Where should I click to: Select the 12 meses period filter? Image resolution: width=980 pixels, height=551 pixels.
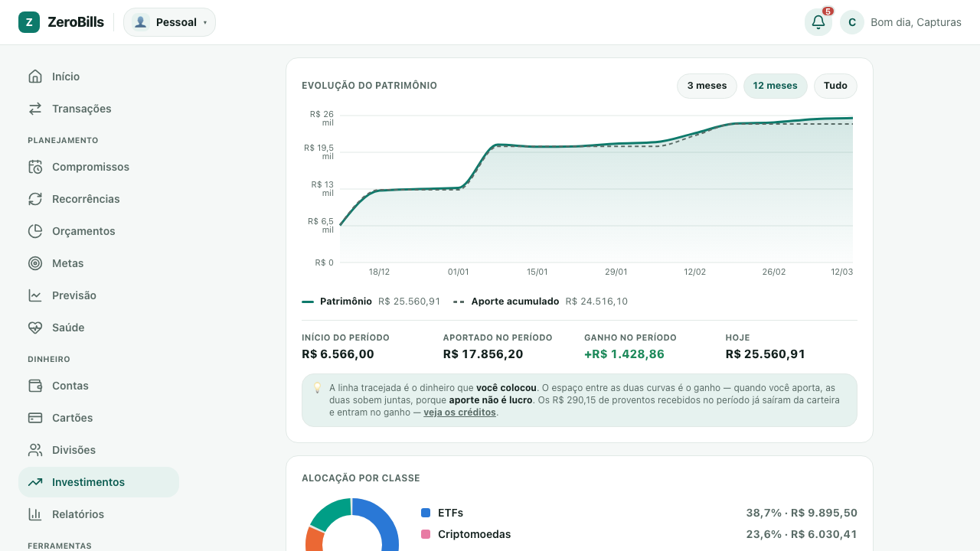coord(776,86)
